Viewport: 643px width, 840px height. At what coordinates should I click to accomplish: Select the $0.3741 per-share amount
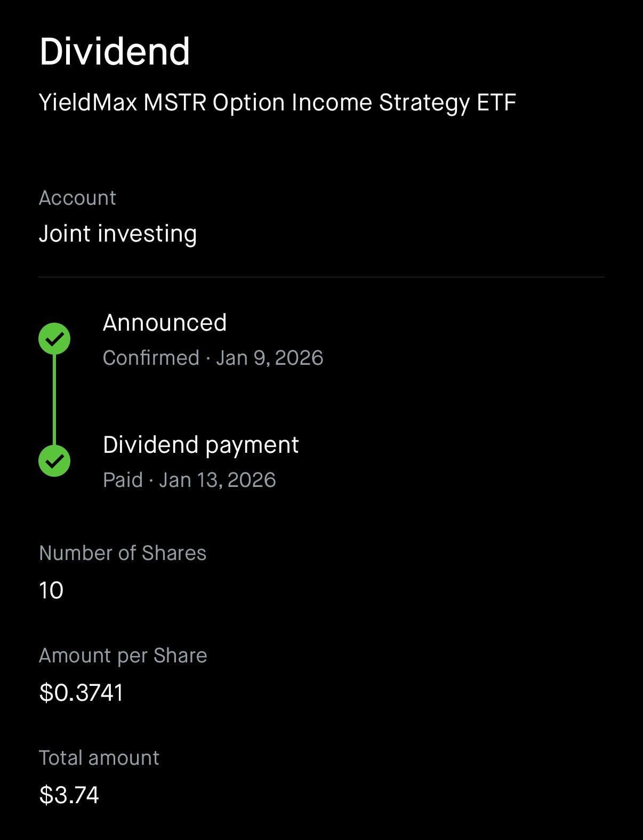coord(81,693)
